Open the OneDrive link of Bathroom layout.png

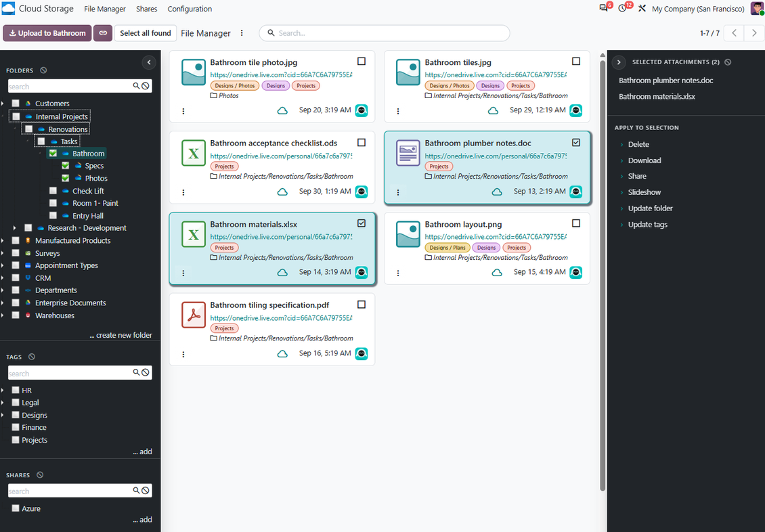(x=496, y=236)
